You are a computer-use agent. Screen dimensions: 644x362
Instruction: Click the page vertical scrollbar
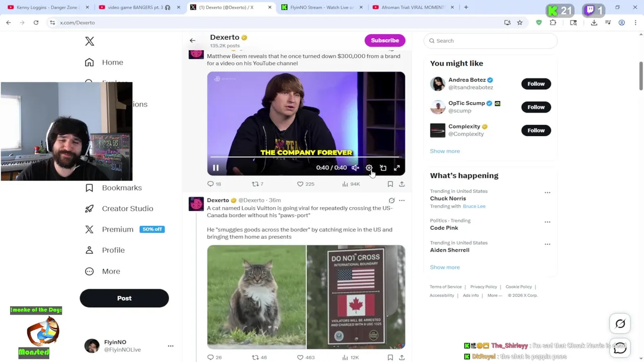click(641, 75)
